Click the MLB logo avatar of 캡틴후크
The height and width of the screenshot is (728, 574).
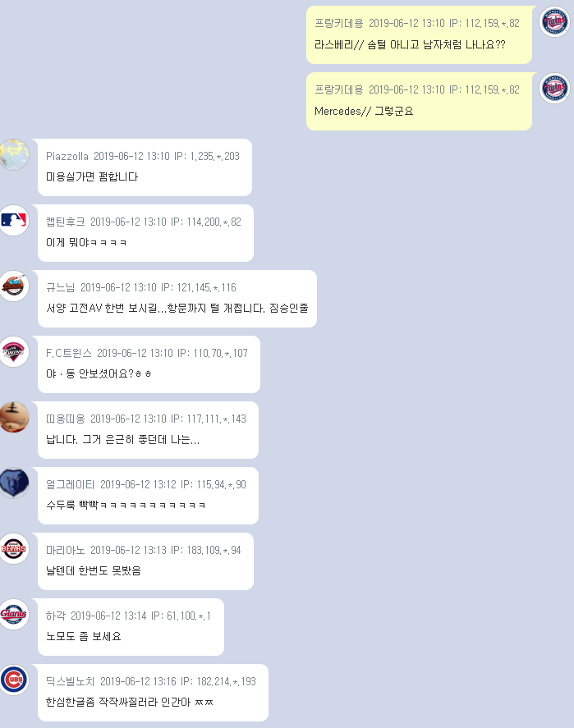tap(14, 220)
